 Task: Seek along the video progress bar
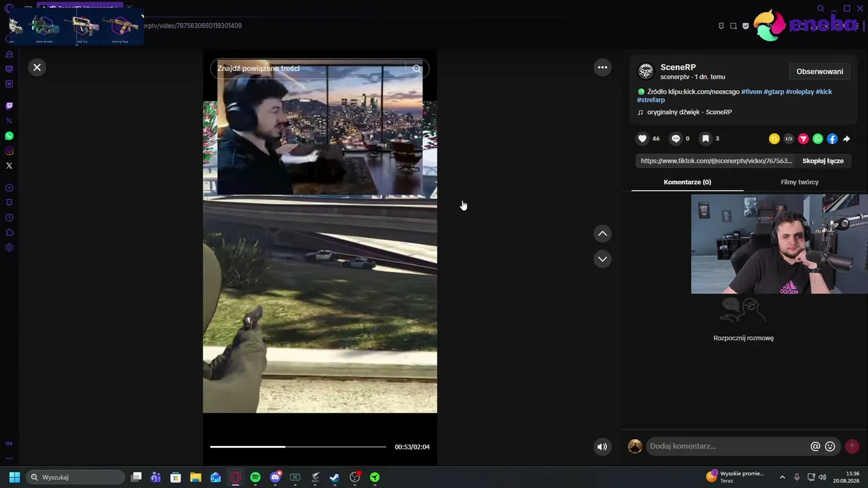[298, 447]
